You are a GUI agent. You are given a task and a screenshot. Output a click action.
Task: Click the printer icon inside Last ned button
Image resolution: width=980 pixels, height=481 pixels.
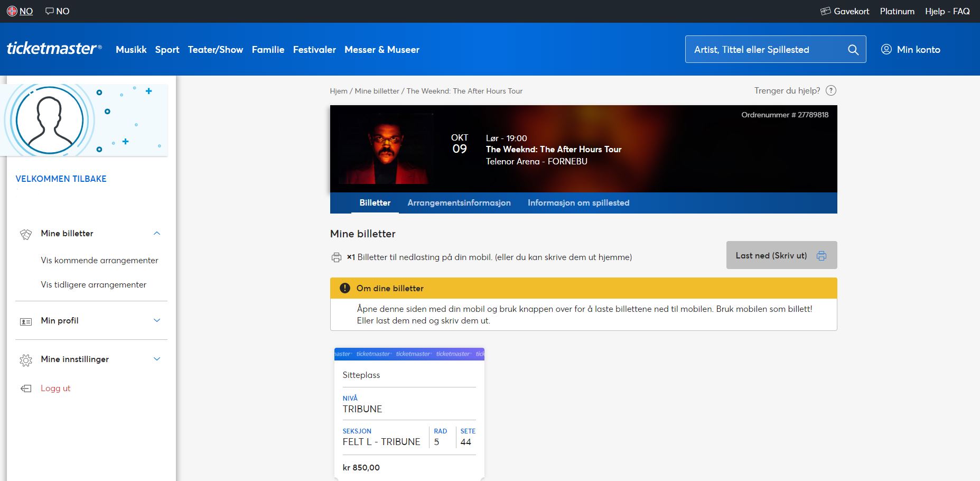821,255
